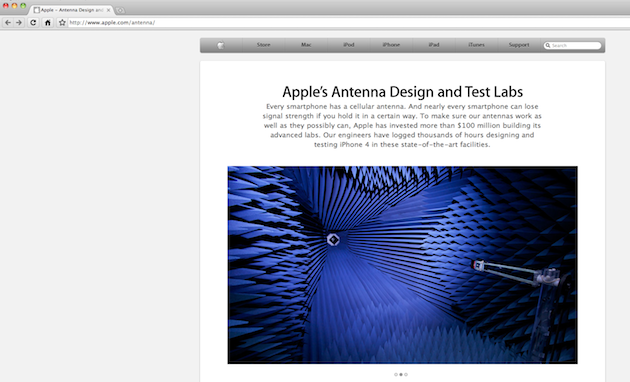The image size is (630, 382).
Task: Open the Store section
Action: [x=264, y=45]
